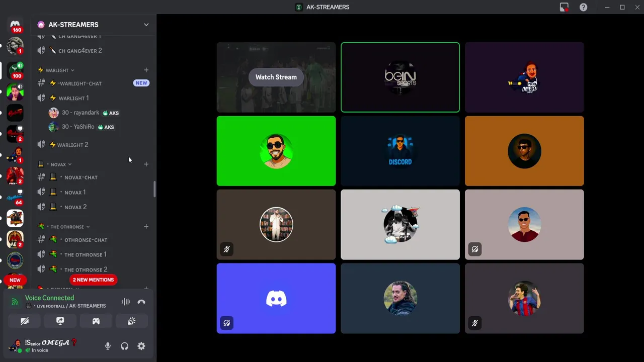Collapse the WARLIGHT category

pyautogui.click(x=56, y=70)
